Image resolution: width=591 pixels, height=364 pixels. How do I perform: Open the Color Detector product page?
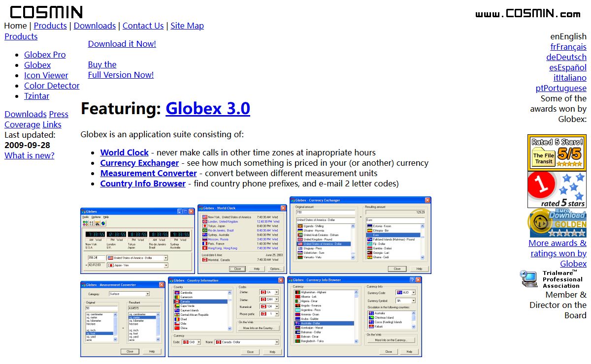52,86
